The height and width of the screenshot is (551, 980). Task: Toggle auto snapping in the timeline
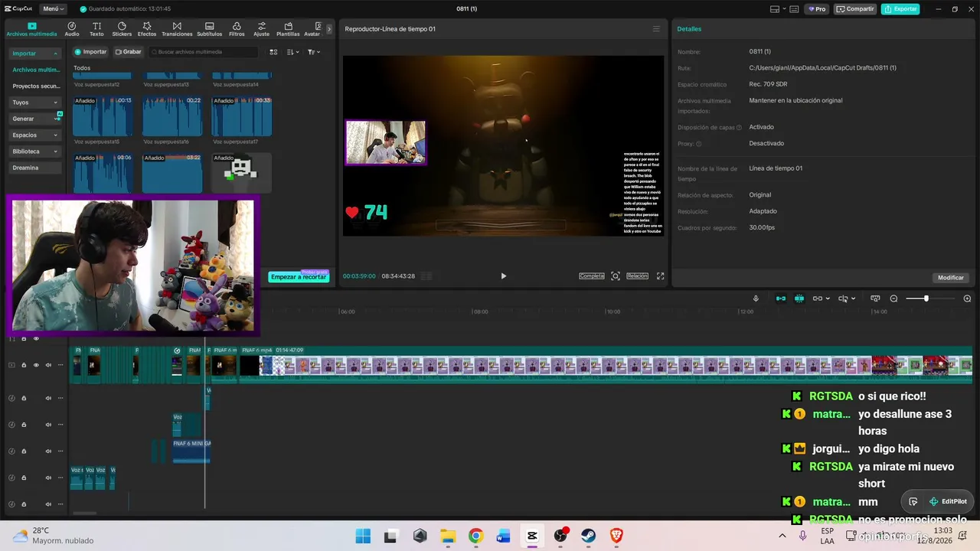point(799,298)
